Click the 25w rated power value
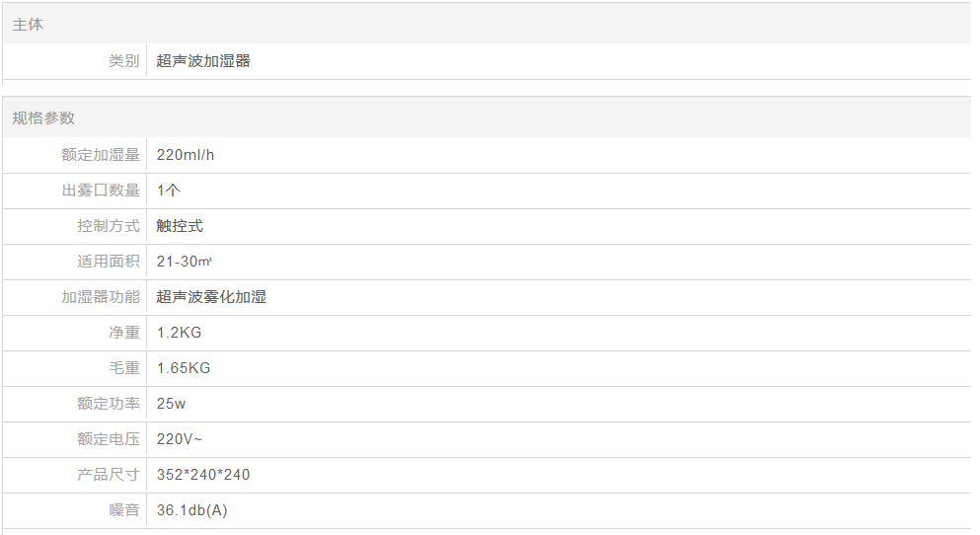 tap(172, 404)
